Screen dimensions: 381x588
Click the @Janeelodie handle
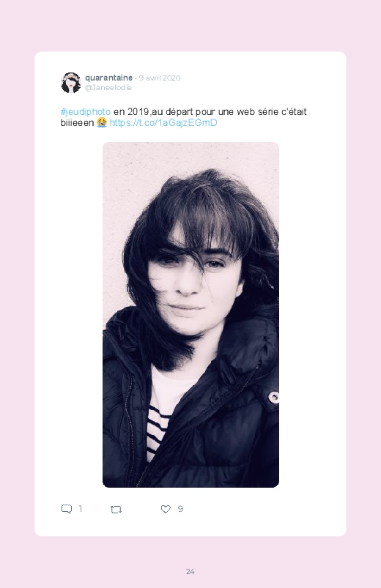click(108, 87)
